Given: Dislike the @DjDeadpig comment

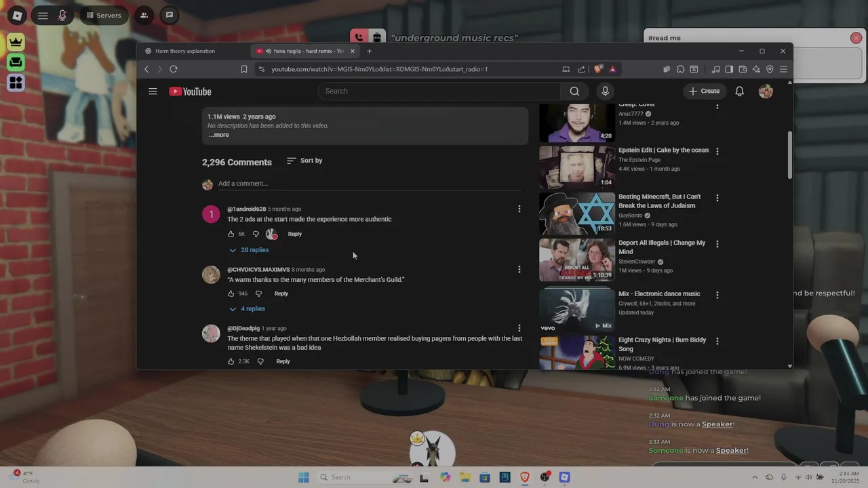Looking at the screenshot, I should [x=260, y=361].
